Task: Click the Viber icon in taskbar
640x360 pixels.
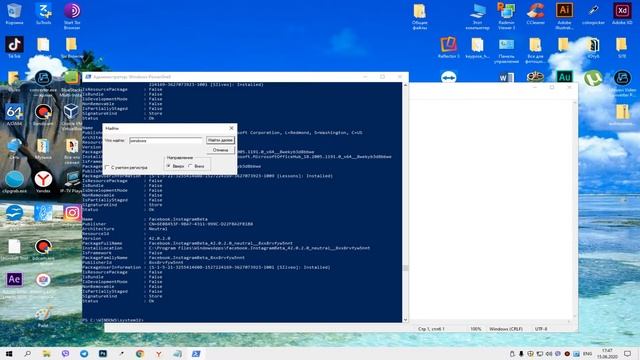Action: 65,353
